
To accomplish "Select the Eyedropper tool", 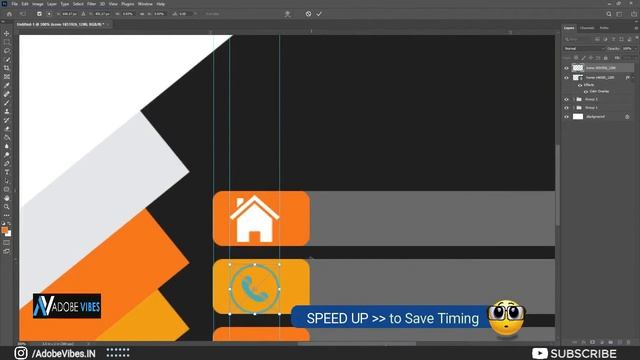I will [7, 85].
